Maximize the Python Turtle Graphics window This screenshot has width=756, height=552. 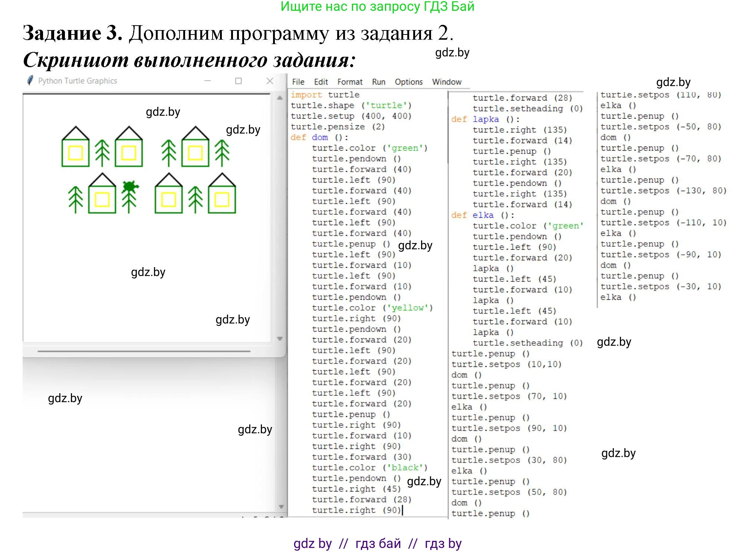coord(239,81)
